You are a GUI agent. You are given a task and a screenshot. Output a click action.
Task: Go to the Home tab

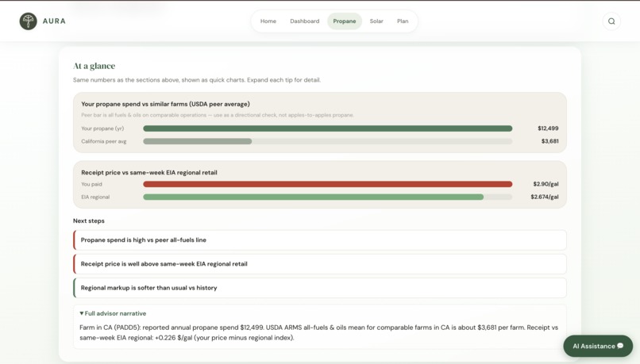(x=268, y=21)
